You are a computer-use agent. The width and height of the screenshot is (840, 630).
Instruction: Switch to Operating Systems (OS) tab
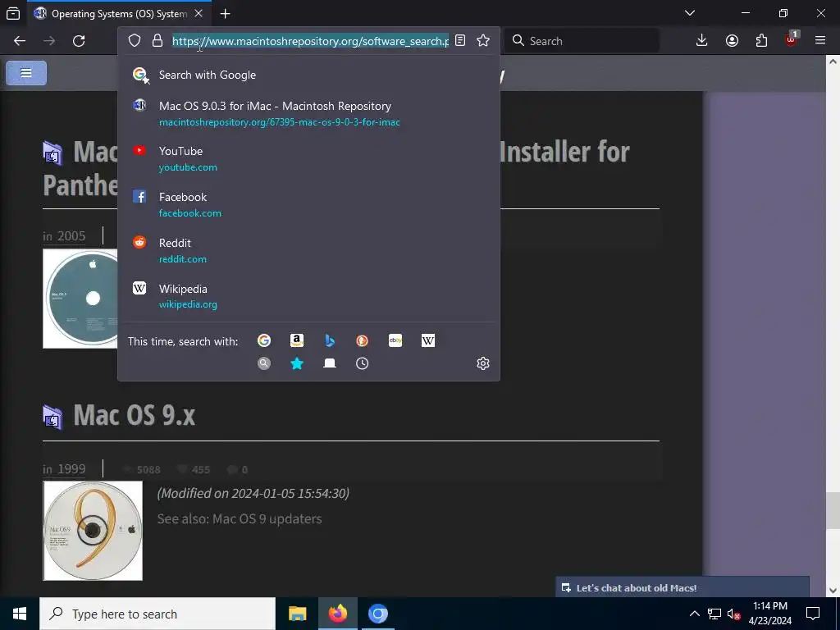[119, 14]
